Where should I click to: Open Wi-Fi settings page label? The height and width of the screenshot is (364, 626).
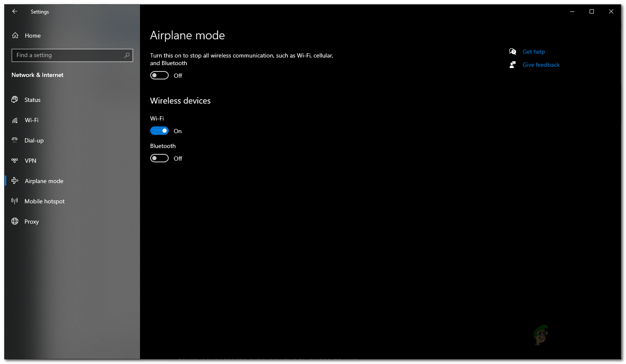pos(32,120)
